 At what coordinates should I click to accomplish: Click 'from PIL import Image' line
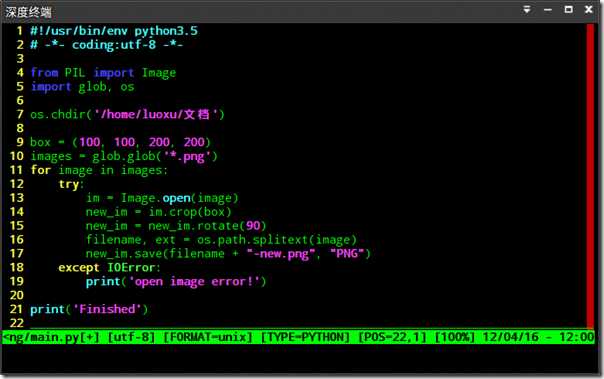(103, 73)
